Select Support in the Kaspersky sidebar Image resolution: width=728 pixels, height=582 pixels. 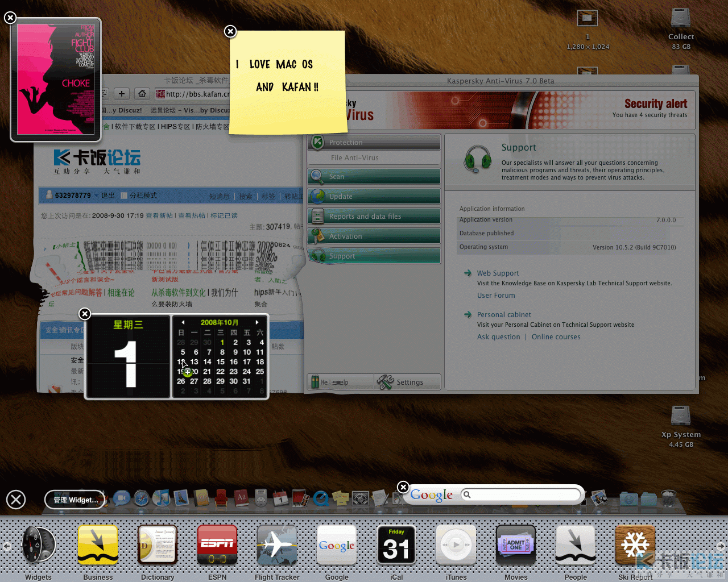(x=374, y=256)
